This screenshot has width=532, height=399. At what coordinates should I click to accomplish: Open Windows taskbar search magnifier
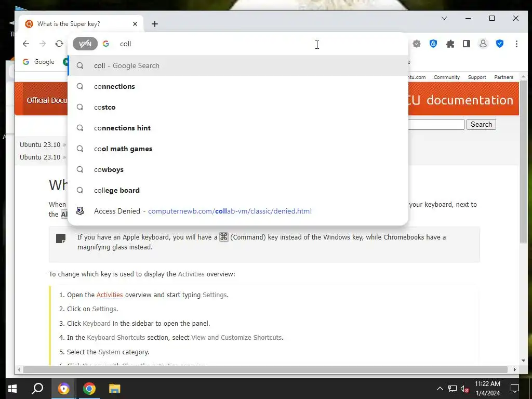37,389
